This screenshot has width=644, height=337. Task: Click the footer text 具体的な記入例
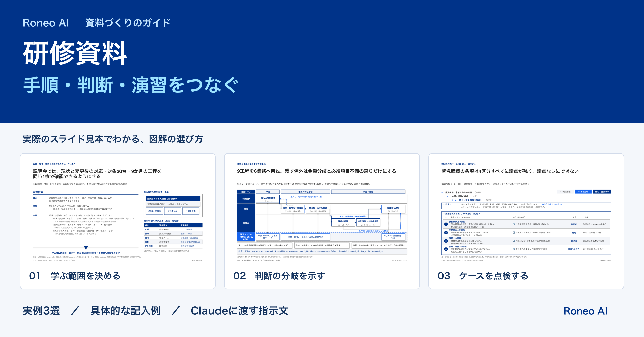click(125, 311)
